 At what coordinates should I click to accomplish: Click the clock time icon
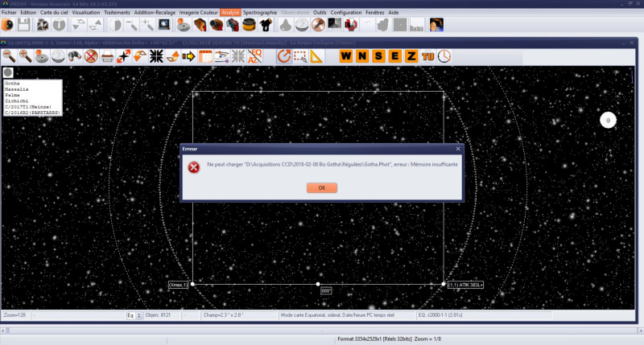coord(444,56)
